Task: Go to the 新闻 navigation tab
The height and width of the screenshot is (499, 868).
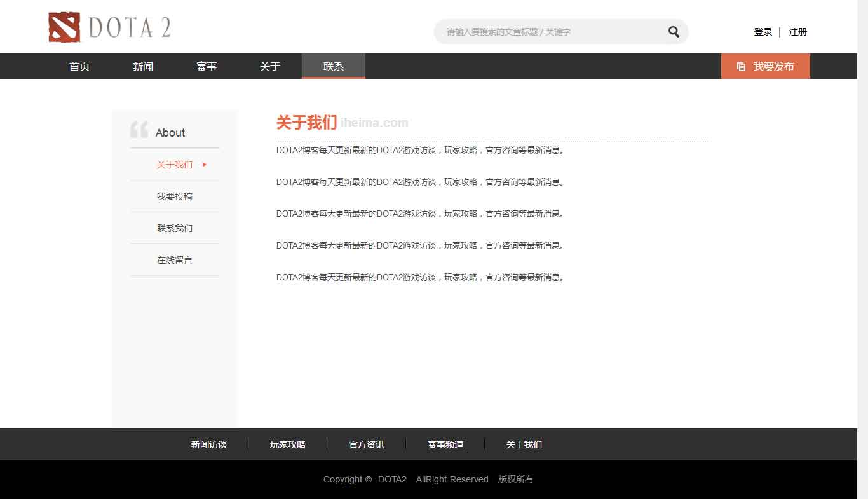Action: 143,67
